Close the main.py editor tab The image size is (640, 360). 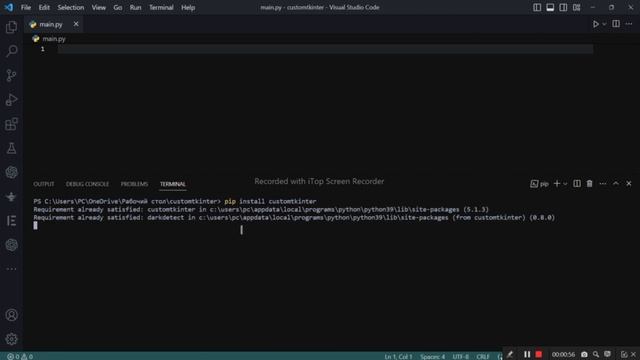pyautogui.click(x=76, y=24)
